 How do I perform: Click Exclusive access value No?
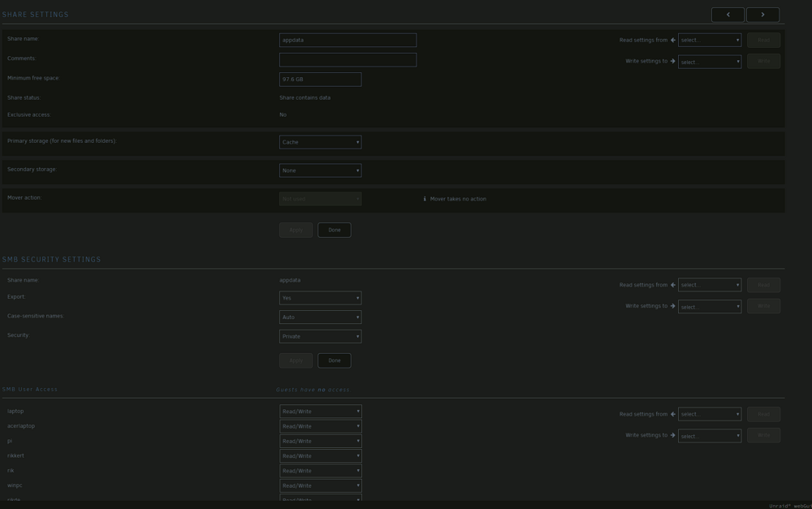tap(283, 115)
